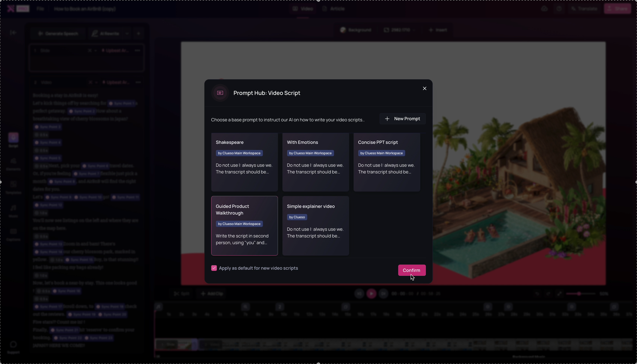
Task: Toggle play on the video preview
Action: (371, 293)
